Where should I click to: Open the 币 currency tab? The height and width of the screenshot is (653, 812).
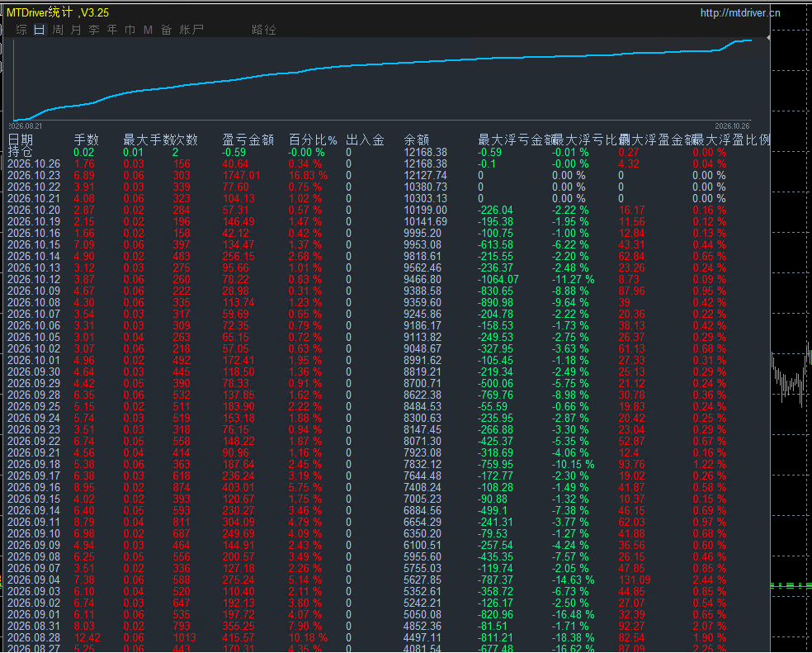(130, 30)
